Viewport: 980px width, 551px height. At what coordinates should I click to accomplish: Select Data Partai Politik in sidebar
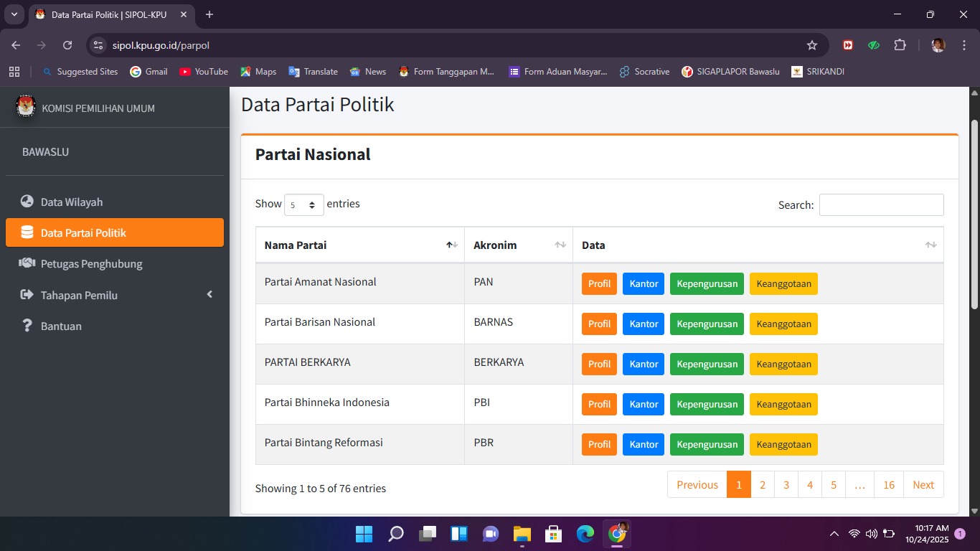point(115,232)
